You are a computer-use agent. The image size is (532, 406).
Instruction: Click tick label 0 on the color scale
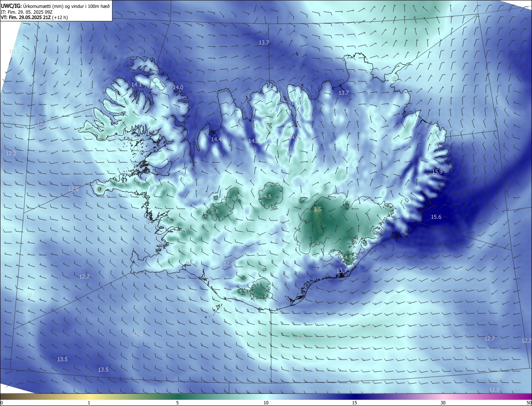[2, 403]
